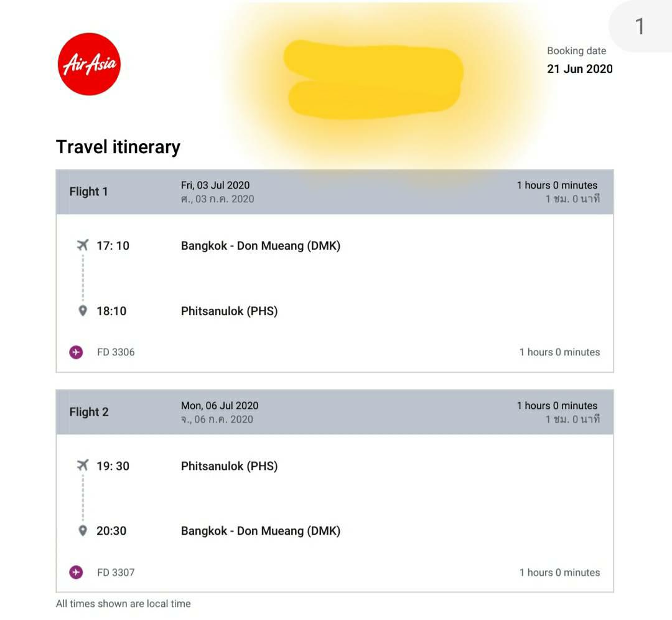Click the Flight 2 arrival location pin icon

pos(83,530)
